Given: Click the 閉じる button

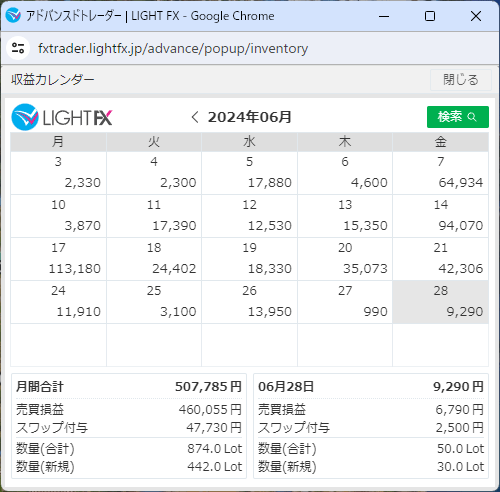Looking at the screenshot, I should pos(461,80).
